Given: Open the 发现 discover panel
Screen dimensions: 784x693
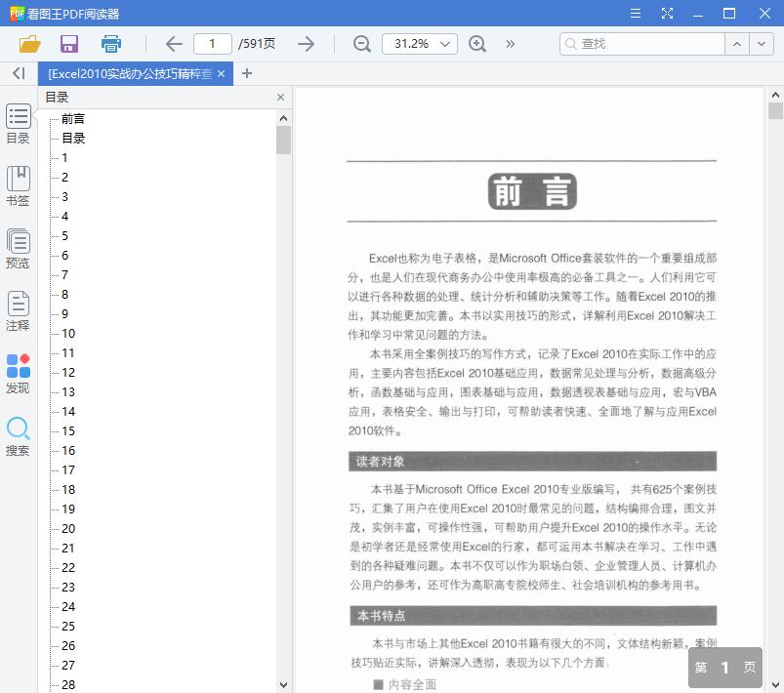Looking at the screenshot, I should click(18, 374).
